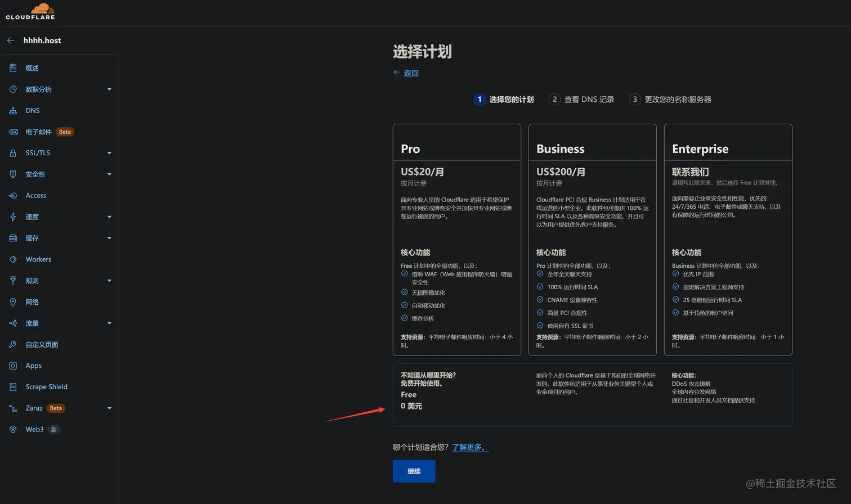Click the Zaraz icon in sidebar
Screen dimensions: 851x504
tap(13, 408)
